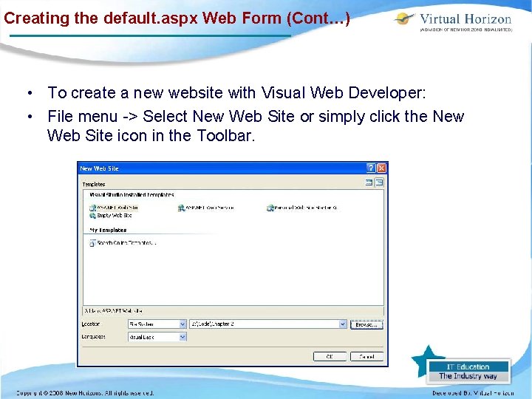532x399 pixels.
Task: Click the Virtual Horizon logo
Action: click(454, 21)
